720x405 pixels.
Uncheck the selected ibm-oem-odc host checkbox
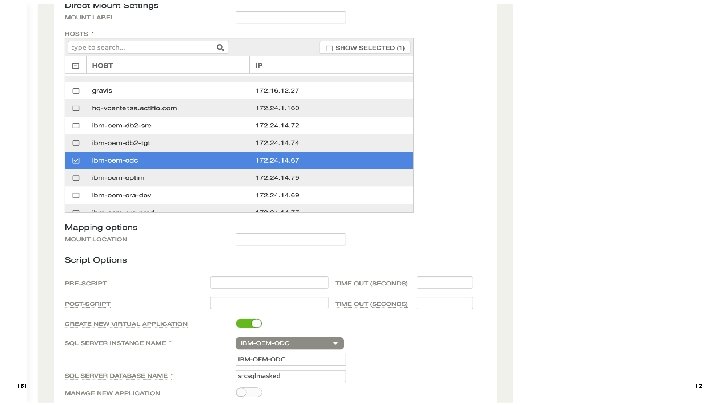76,161
